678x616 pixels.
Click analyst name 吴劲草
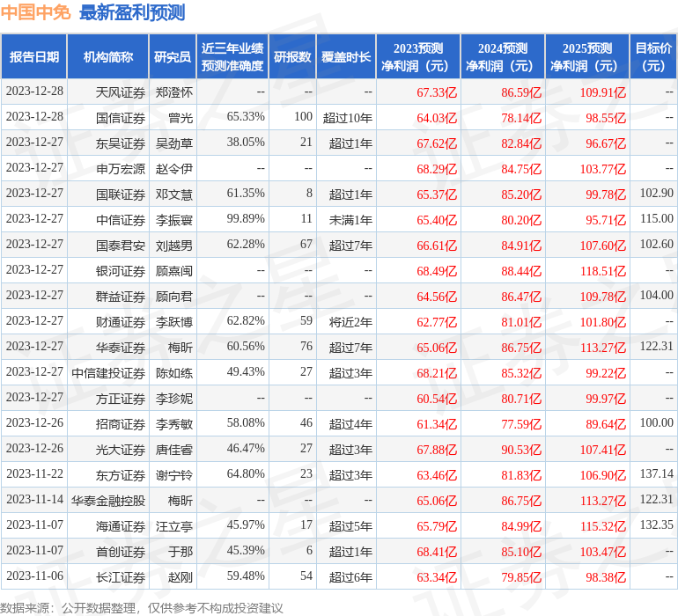[x=173, y=143]
